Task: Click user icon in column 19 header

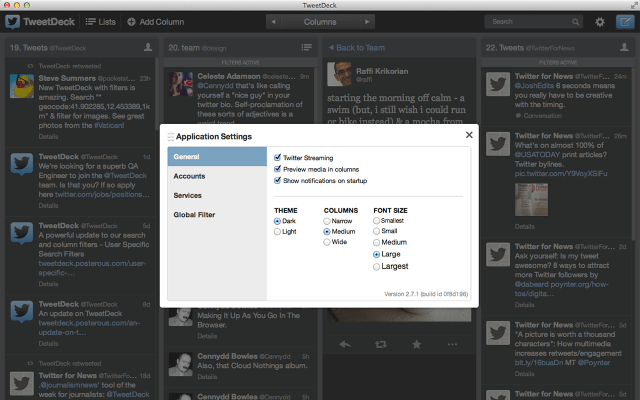Action: (148, 47)
